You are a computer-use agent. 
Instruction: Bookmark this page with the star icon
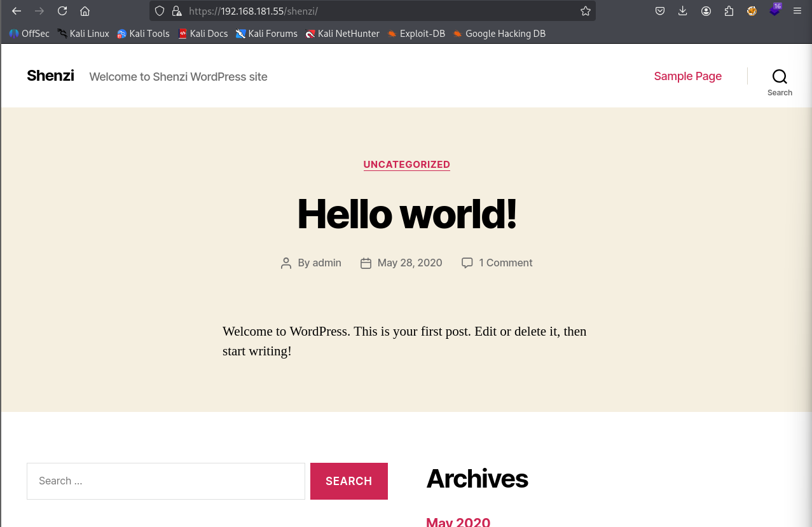[x=585, y=11]
